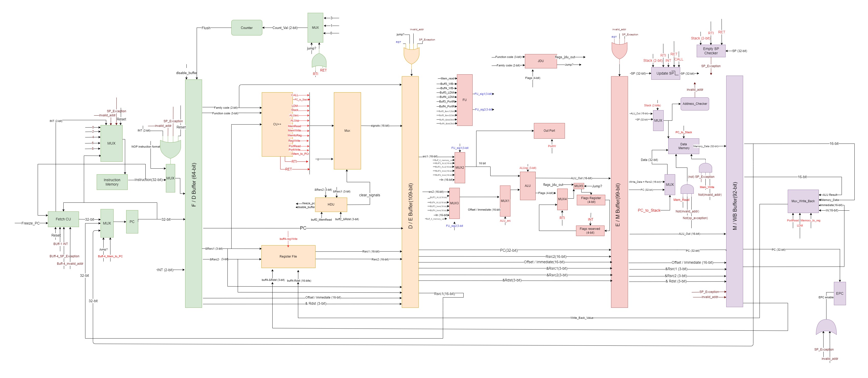This screenshot has width=868, height=378.
Task: Click the FU forwarding unit block
Action: click(464, 100)
